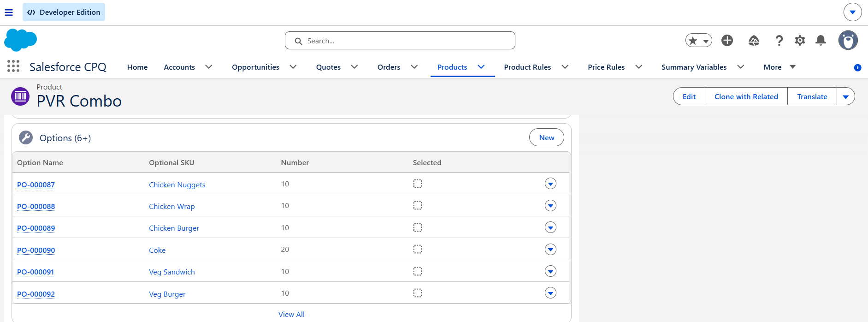The height and width of the screenshot is (322, 868).
Task: Open option PO-000087
Action: tap(36, 185)
